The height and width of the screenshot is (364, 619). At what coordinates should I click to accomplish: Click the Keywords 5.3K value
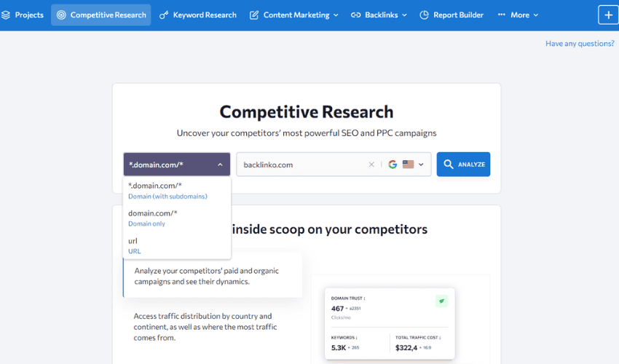339,347
